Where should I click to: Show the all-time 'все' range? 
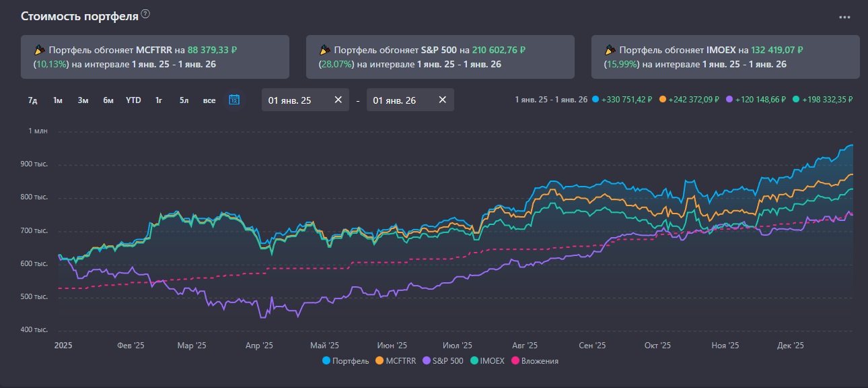coord(209,100)
